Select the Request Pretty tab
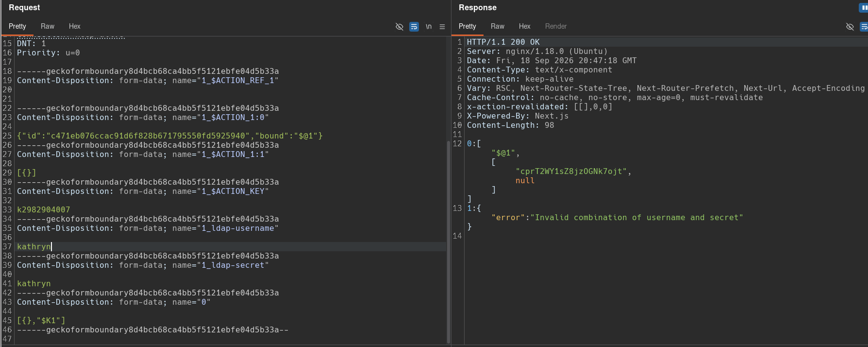868x347 pixels. tap(17, 26)
